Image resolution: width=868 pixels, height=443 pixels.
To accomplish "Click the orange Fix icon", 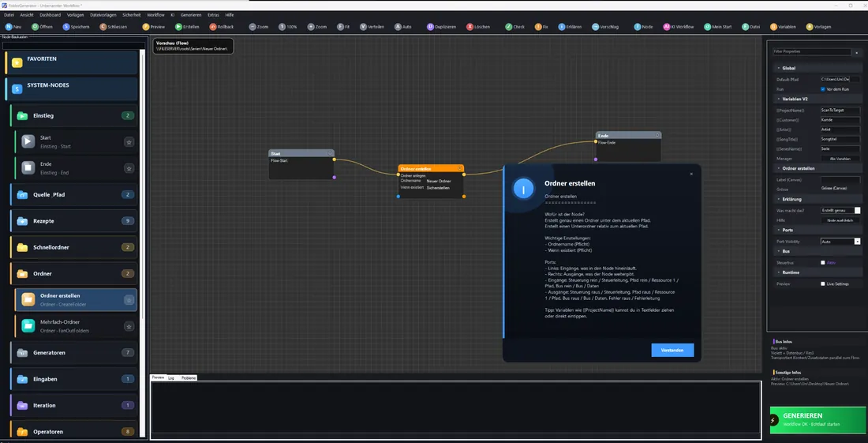I will tap(538, 27).
